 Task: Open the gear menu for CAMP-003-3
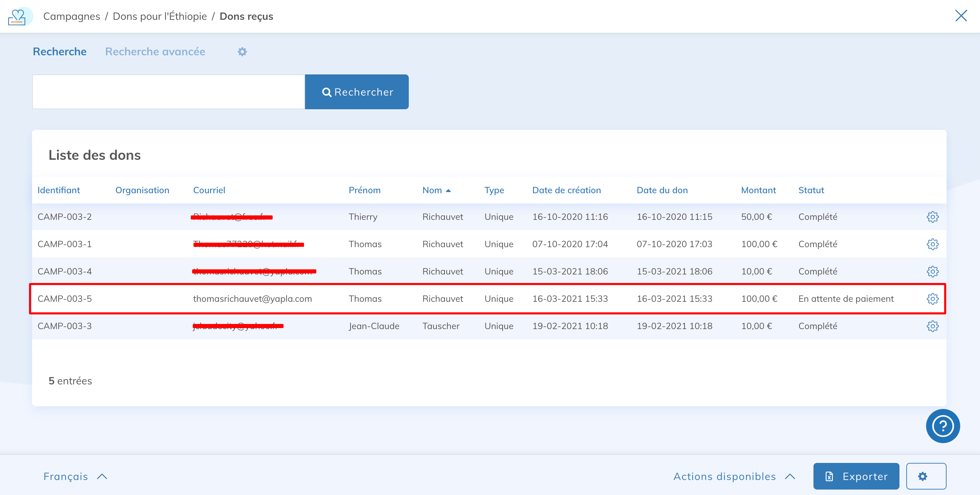point(933,326)
